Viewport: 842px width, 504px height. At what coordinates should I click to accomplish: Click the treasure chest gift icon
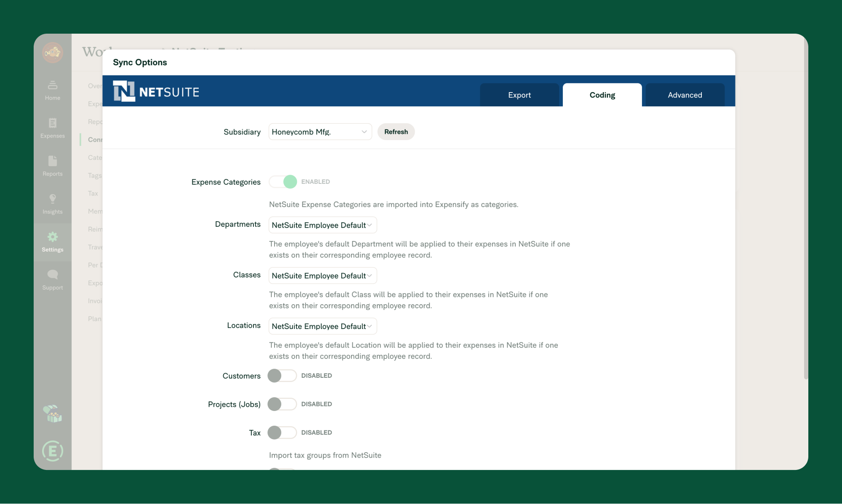[53, 414]
